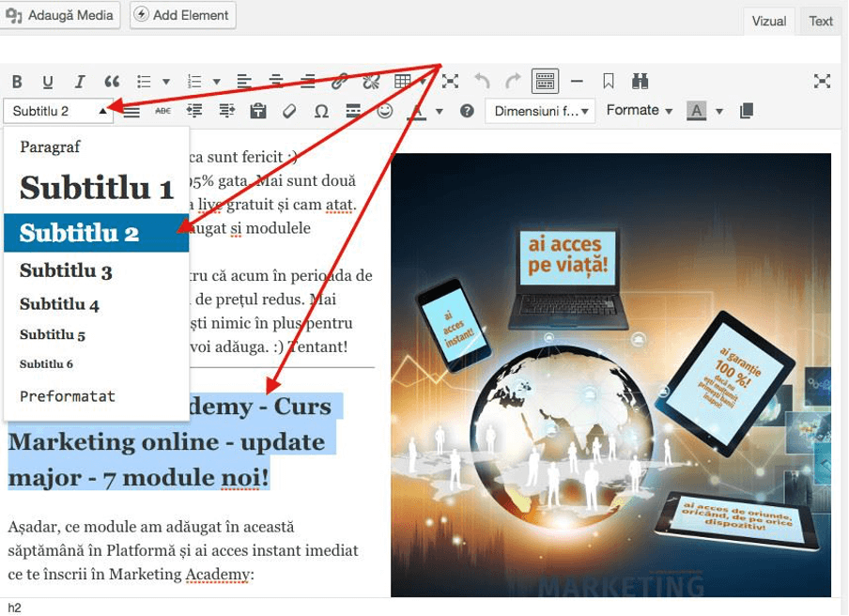Apply strikethrough formatting
This screenshot has width=849, height=616.
[162, 111]
